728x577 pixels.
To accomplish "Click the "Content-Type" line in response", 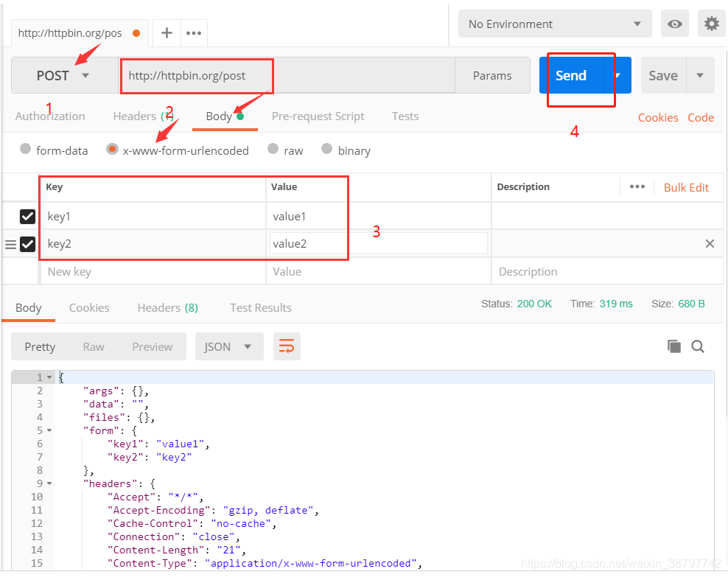I will coord(265,563).
